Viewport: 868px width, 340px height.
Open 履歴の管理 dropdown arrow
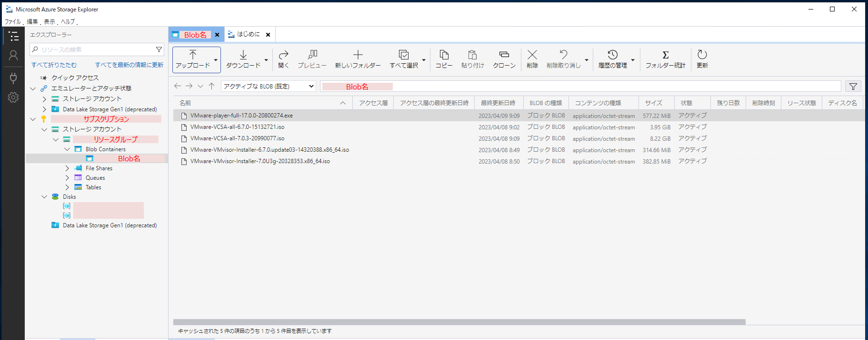(x=633, y=60)
